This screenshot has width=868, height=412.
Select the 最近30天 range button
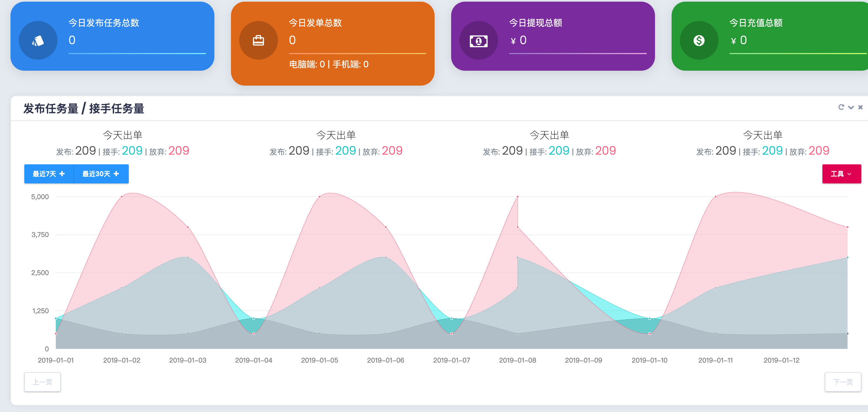(x=101, y=174)
